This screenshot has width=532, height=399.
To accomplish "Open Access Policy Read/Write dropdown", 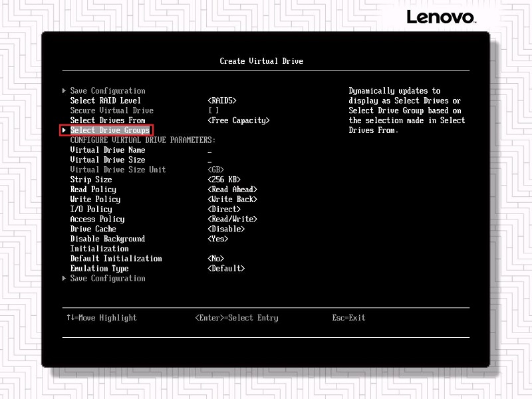I will click(232, 219).
